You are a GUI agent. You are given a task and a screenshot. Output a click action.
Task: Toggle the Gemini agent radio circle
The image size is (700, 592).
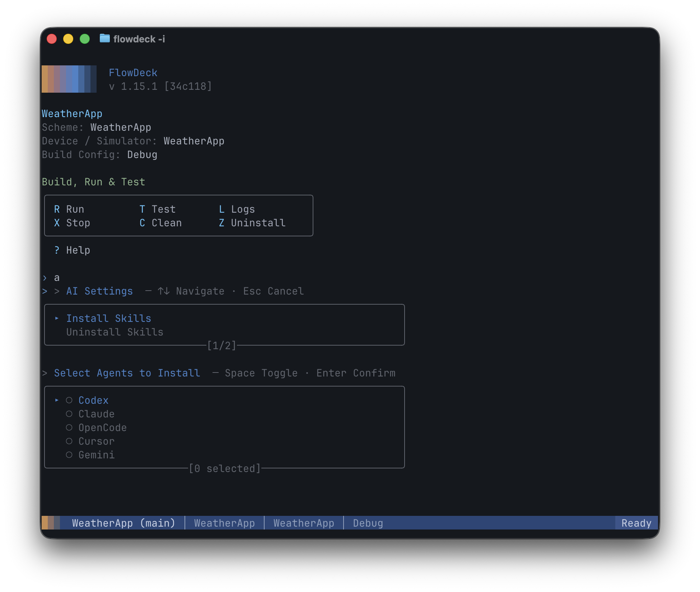pyautogui.click(x=69, y=455)
